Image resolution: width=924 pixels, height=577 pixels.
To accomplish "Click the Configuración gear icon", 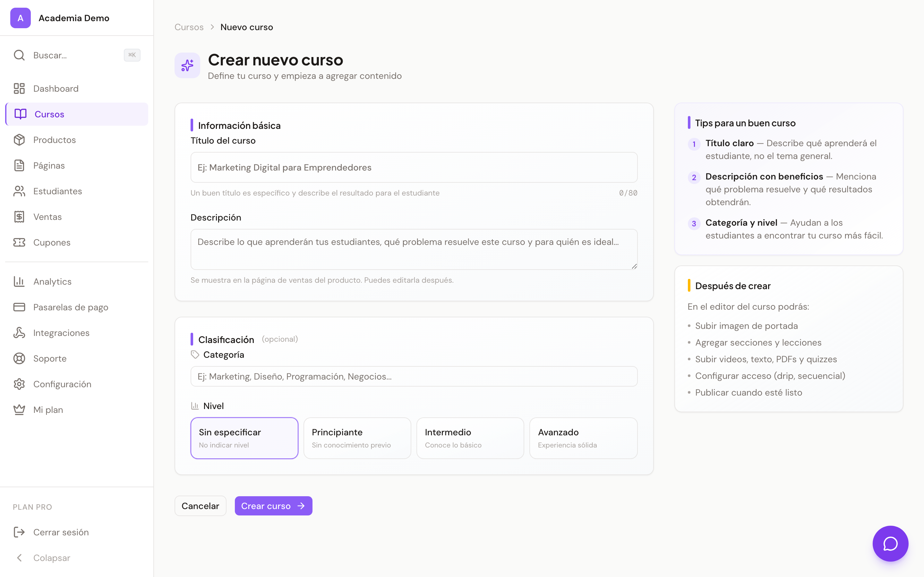I will tap(20, 384).
